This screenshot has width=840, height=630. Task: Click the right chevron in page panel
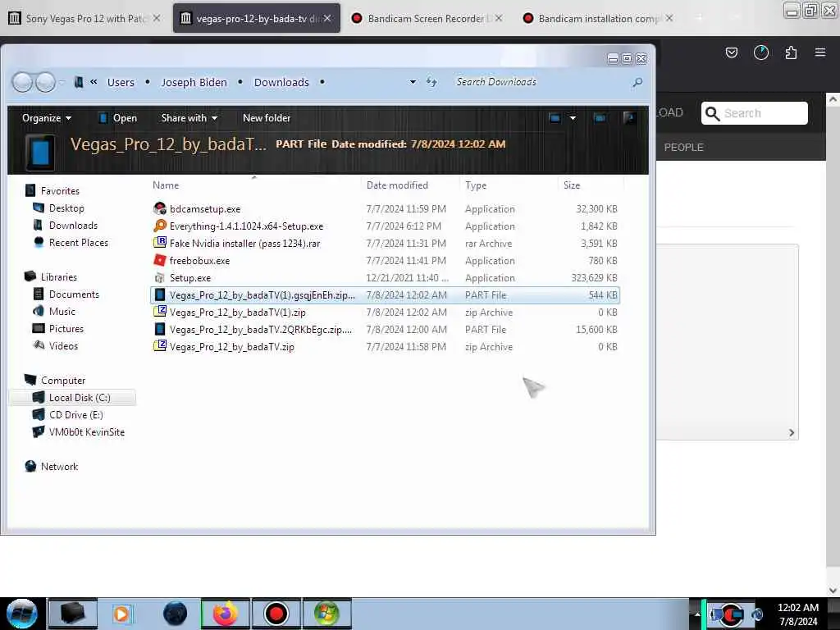click(x=792, y=432)
